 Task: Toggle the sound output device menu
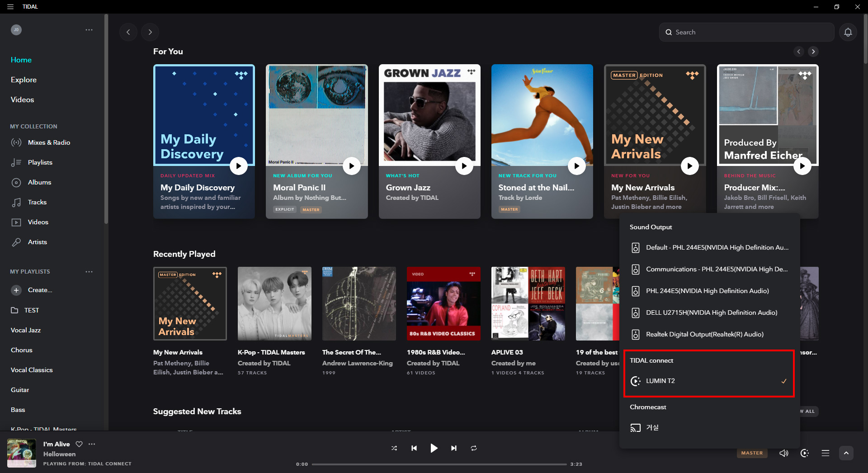805,453
